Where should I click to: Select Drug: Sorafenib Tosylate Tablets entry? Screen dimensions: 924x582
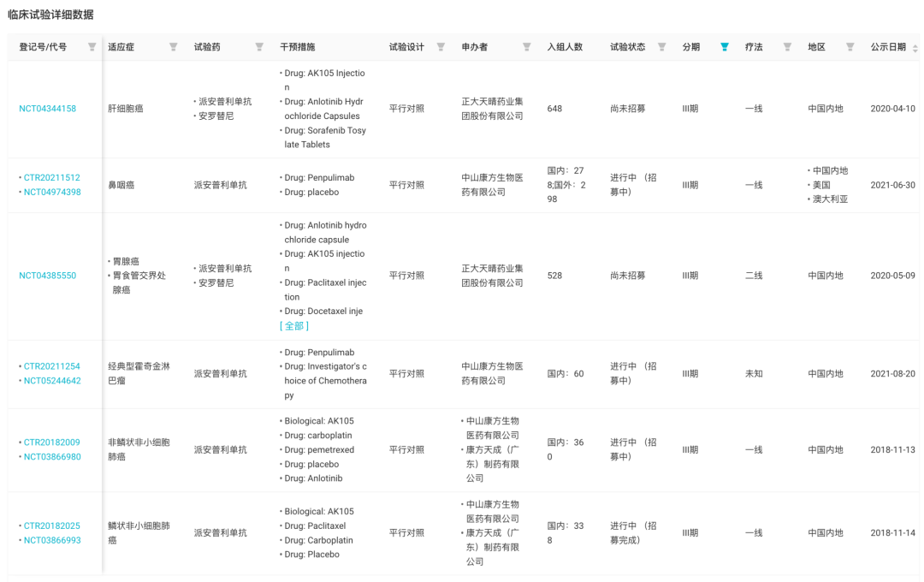point(325,138)
